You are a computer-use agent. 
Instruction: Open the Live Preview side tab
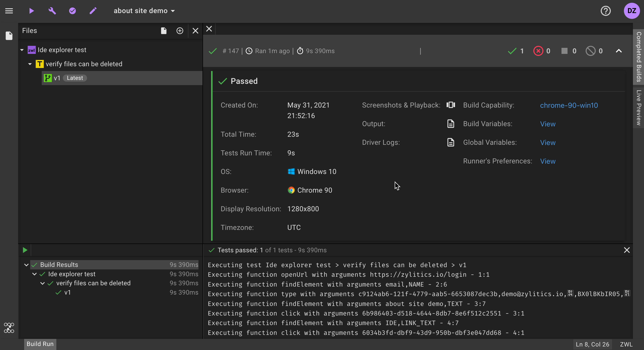638,108
